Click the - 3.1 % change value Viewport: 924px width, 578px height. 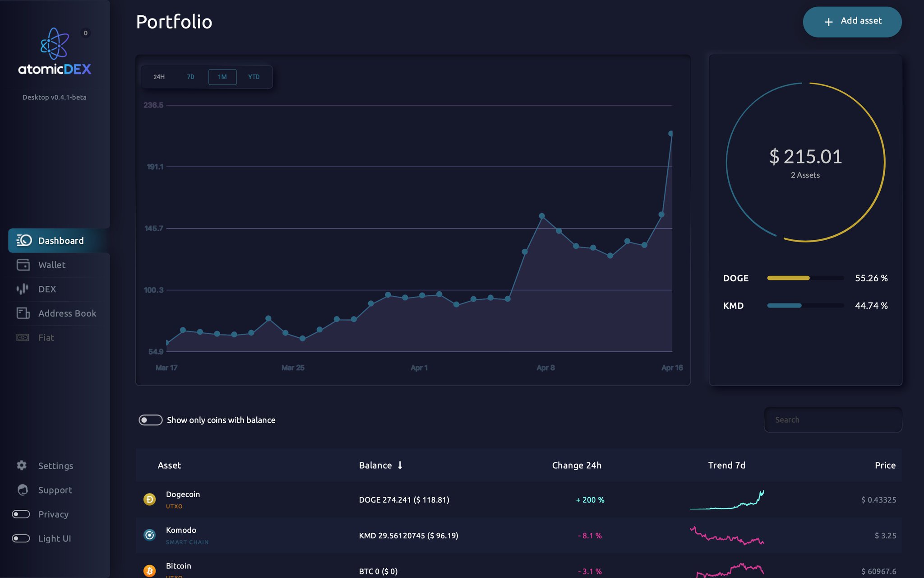[x=590, y=571]
